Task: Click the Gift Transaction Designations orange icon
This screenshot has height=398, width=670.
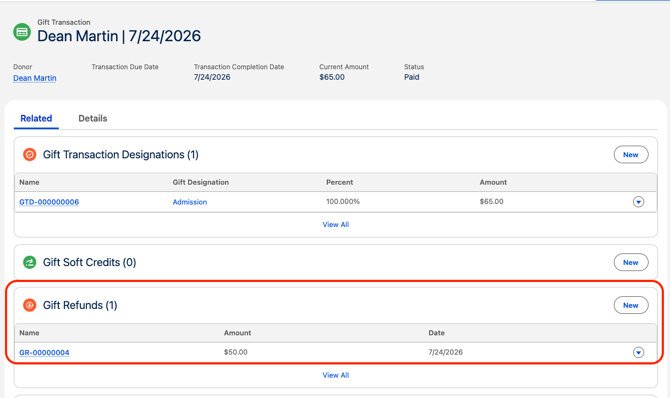Action: coord(29,154)
